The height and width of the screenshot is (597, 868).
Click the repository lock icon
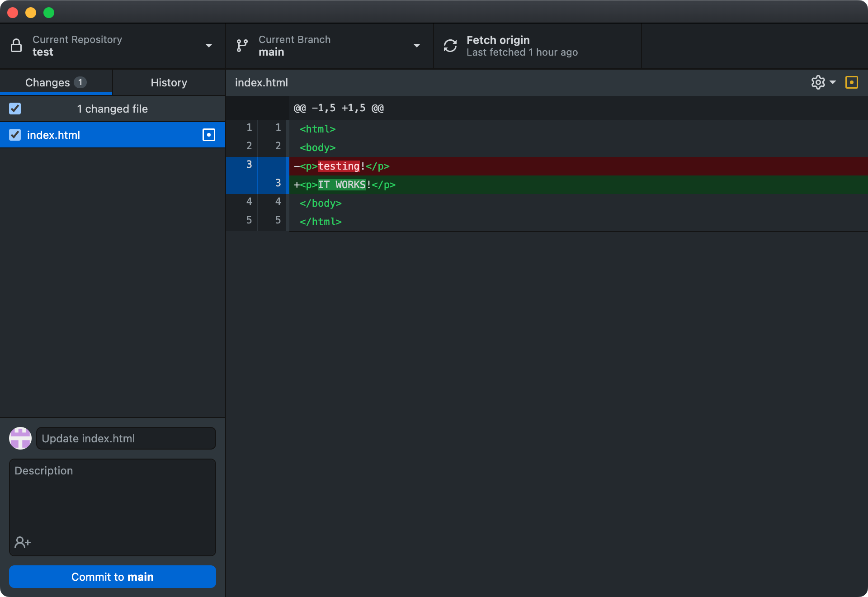pyautogui.click(x=17, y=45)
